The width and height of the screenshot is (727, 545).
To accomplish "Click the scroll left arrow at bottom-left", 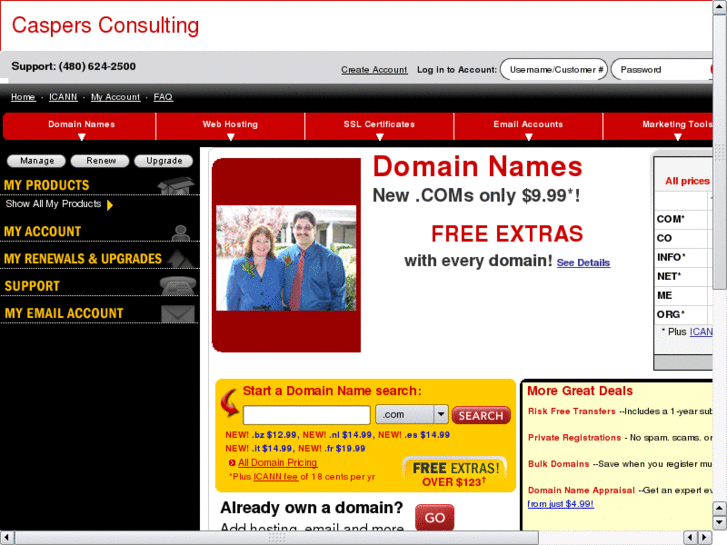I will 6,538.
